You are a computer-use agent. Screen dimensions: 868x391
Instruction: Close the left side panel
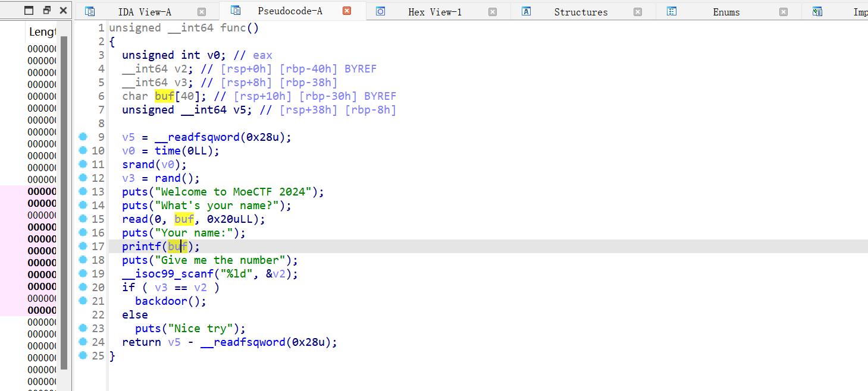[x=62, y=10]
